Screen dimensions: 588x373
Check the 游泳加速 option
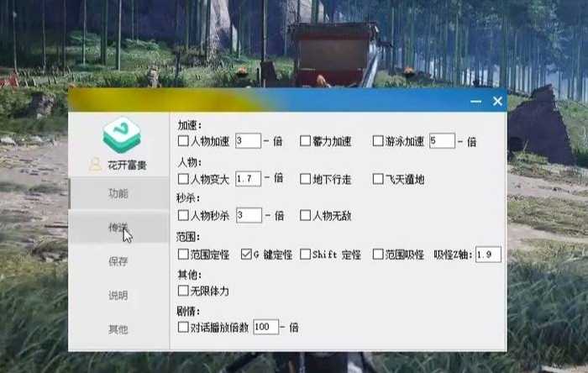click(x=378, y=141)
